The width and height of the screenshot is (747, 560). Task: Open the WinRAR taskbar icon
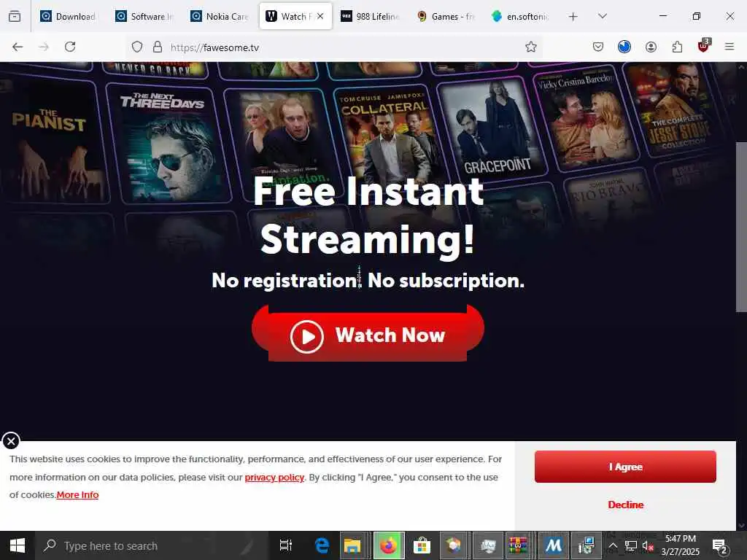(518, 545)
